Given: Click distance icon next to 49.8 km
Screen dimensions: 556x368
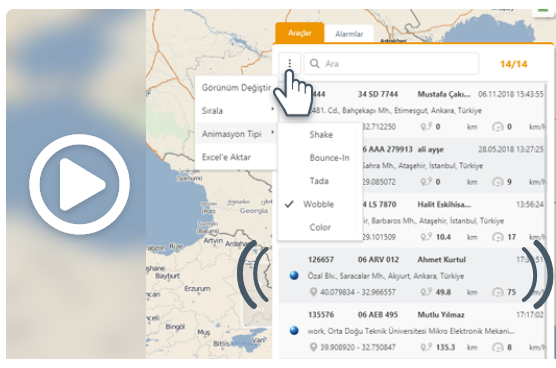Looking at the screenshot, I should (426, 292).
